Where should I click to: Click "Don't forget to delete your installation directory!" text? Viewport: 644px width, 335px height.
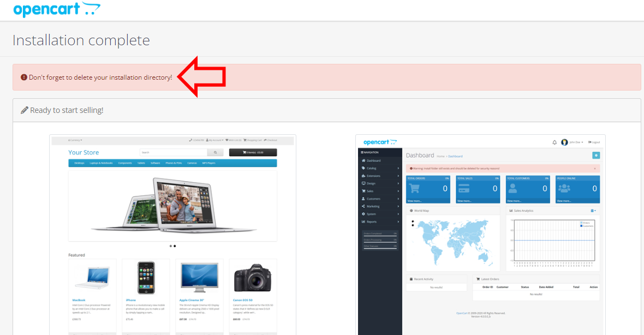(x=100, y=77)
